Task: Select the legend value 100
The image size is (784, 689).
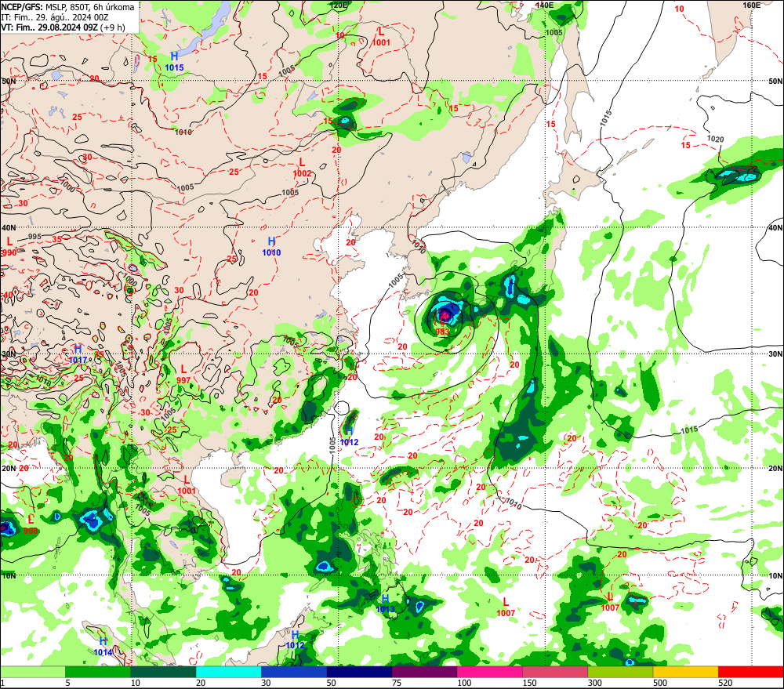Action: click(x=464, y=683)
